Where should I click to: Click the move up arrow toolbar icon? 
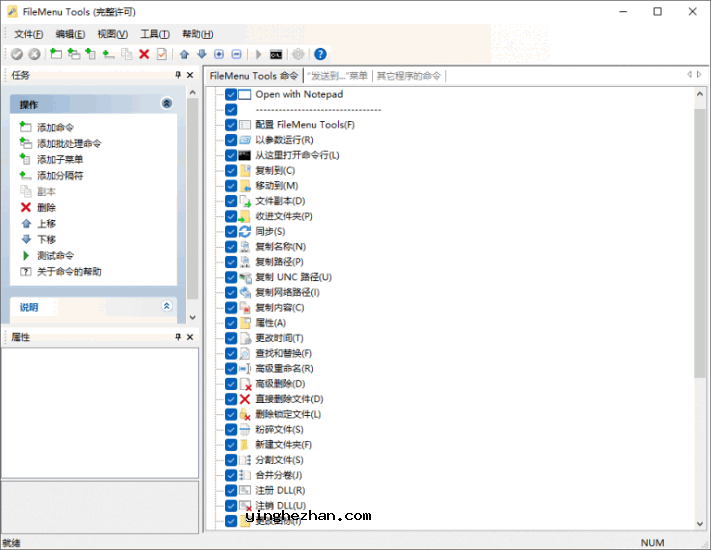coord(184,54)
